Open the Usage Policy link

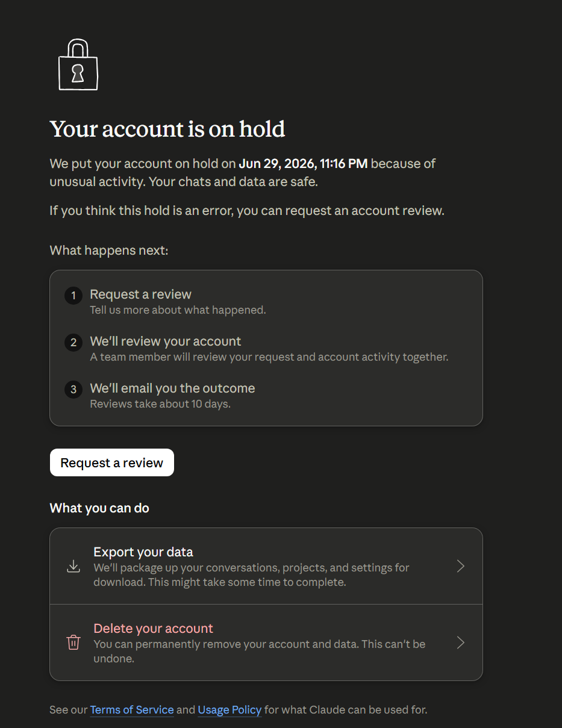pos(229,710)
